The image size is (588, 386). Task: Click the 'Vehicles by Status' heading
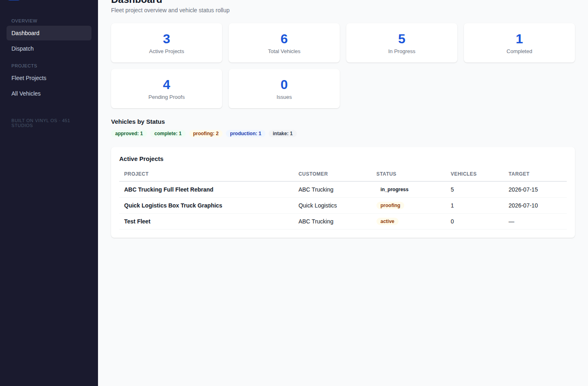138,122
